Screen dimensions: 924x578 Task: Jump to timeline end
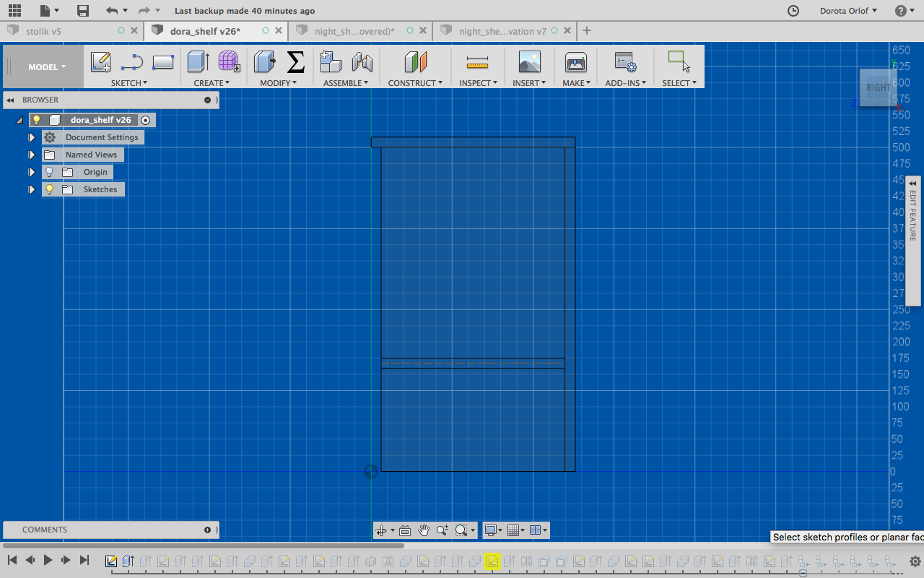click(84, 560)
